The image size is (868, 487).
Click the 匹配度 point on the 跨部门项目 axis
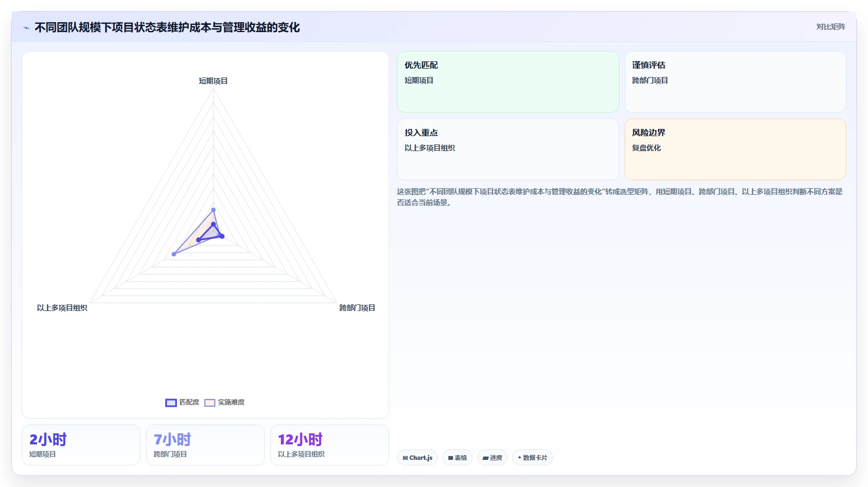coord(222,236)
